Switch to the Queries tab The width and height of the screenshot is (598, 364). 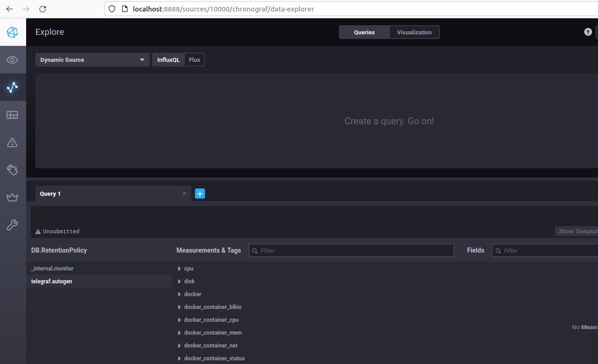[364, 32]
